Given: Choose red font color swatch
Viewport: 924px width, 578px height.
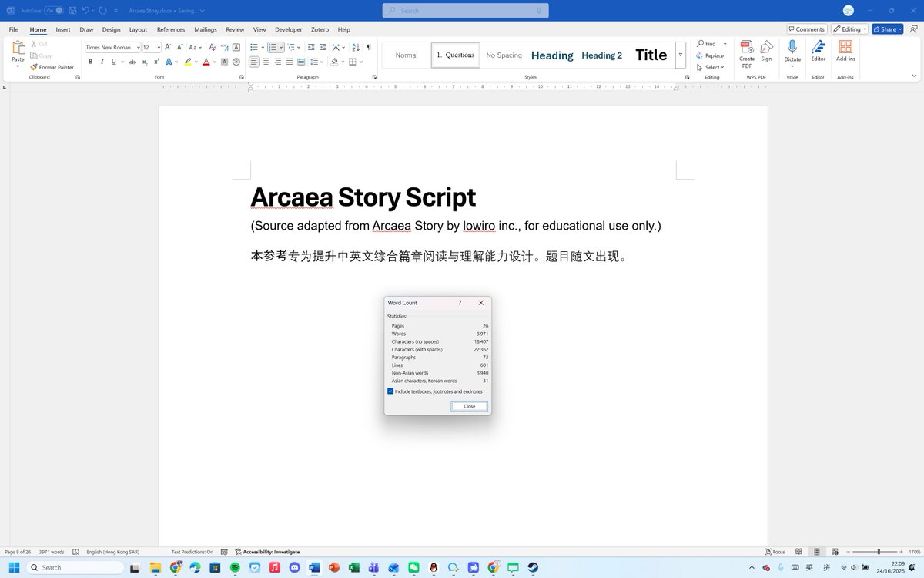Looking at the screenshot, I should click(x=206, y=62).
